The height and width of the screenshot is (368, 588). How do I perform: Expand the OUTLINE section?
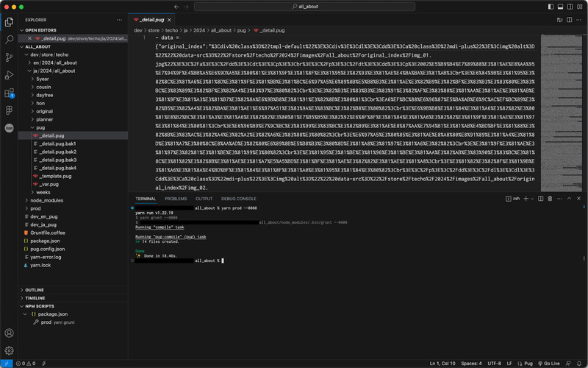pos(35,290)
